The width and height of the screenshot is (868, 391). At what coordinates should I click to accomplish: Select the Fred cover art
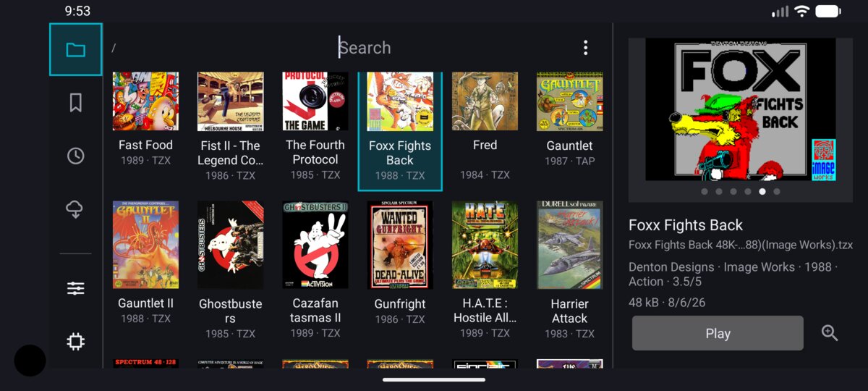click(485, 101)
